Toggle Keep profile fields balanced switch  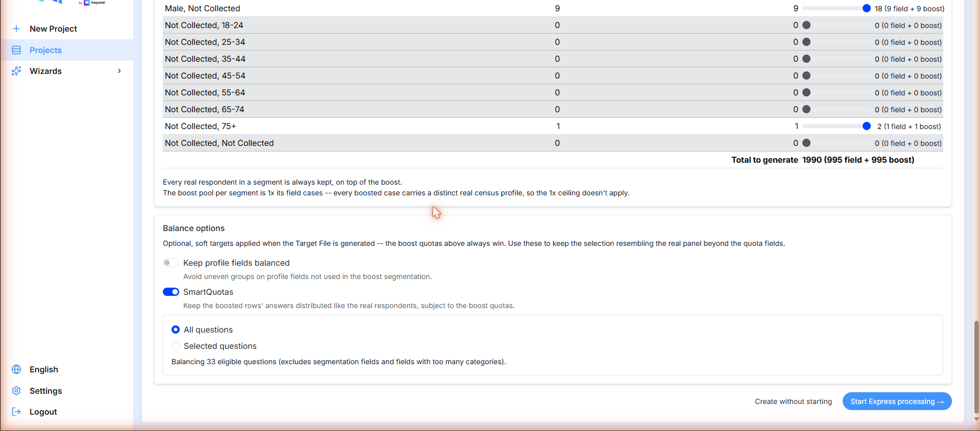pos(171,263)
